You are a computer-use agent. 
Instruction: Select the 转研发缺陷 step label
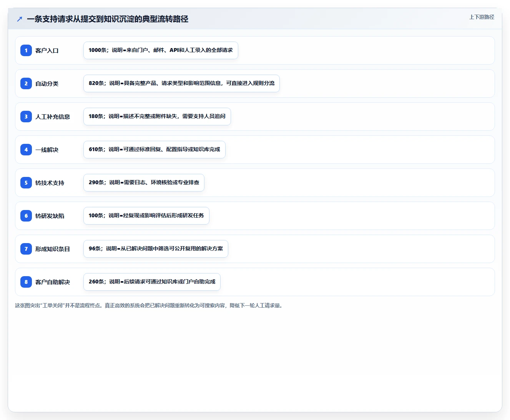(50, 216)
